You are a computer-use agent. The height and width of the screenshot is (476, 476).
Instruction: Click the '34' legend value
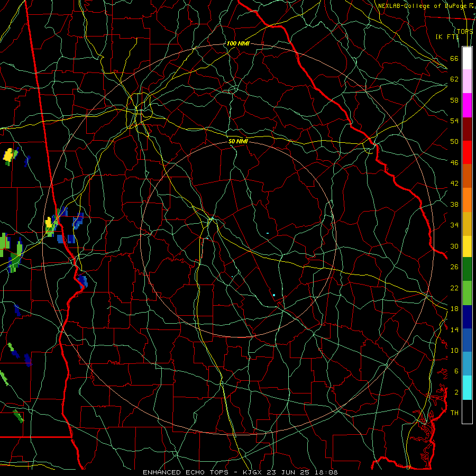tap(454, 225)
